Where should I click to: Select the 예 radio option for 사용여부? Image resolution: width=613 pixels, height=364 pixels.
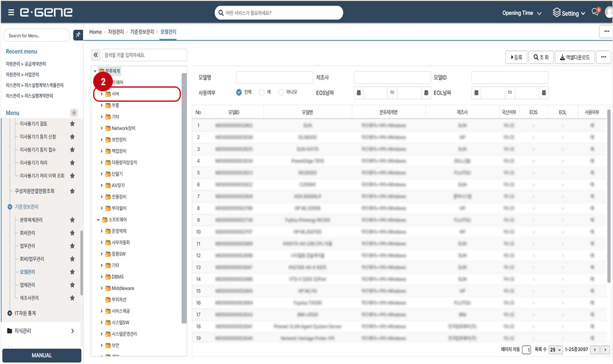pyautogui.click(x=262, y=93)
